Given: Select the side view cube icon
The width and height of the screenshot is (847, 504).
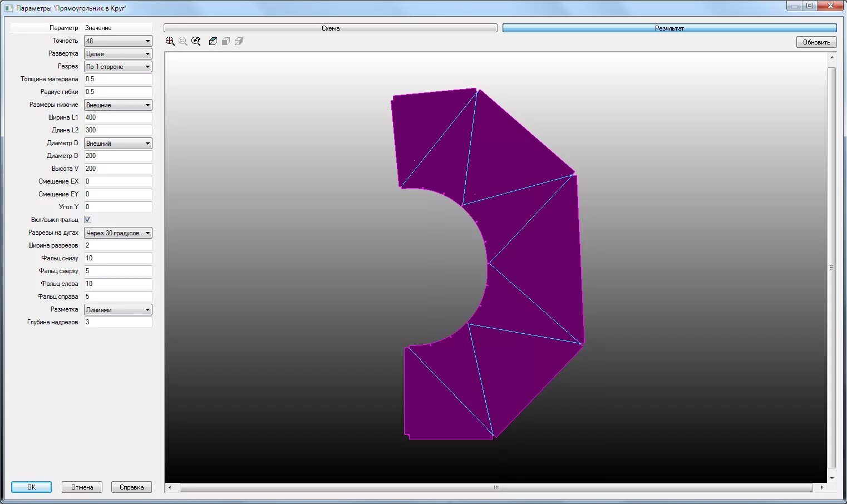Looking at the screenshot, I should pyautogui.click(x=239, y=41).
